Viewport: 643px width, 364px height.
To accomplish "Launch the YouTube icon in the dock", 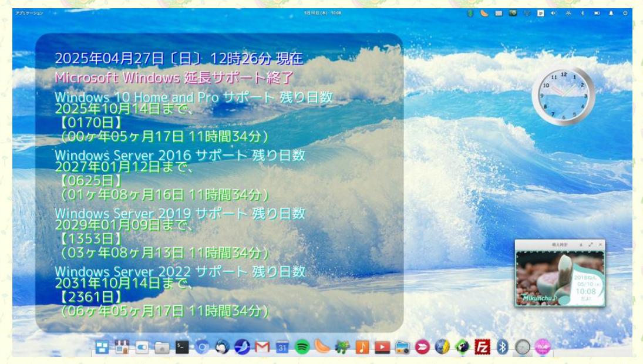I will tap(382, 347).
